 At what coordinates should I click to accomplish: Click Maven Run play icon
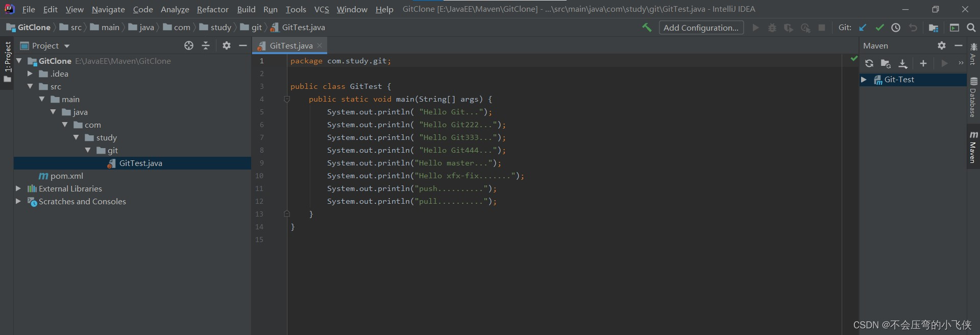pos(944,63)
